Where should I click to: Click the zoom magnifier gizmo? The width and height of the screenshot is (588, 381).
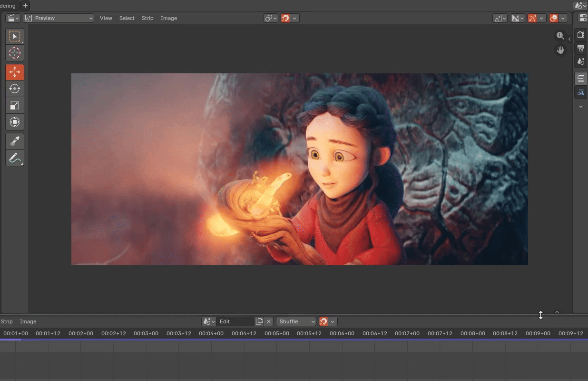click(x=560, y=36)
